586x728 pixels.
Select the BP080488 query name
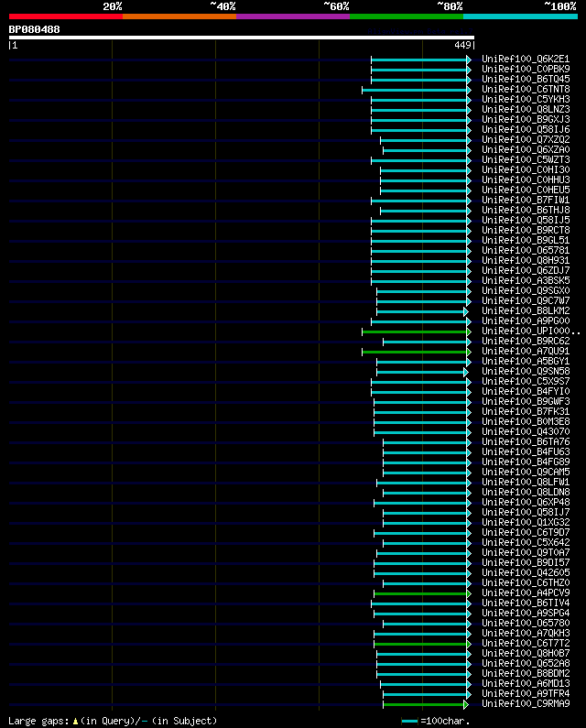(35, 29)
